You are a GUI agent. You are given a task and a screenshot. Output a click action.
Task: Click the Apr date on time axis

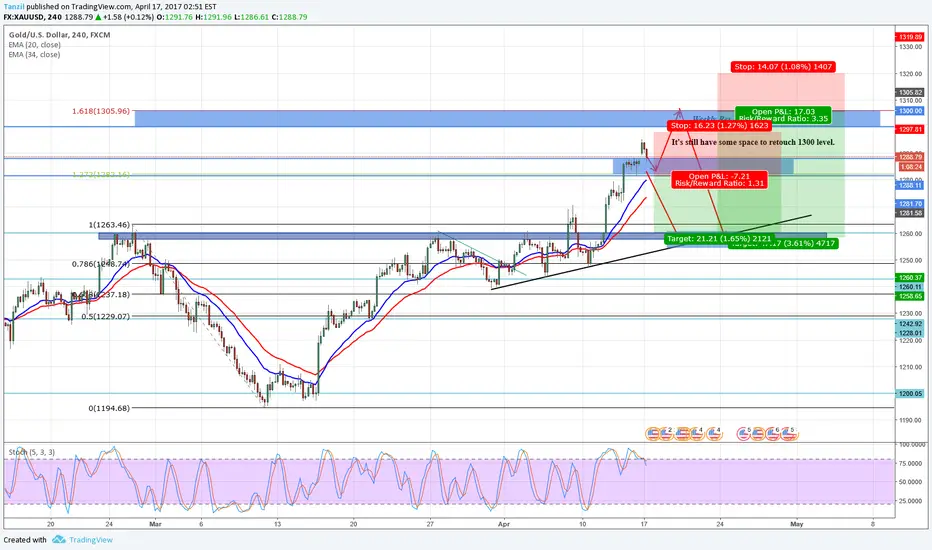click(503, 524)
